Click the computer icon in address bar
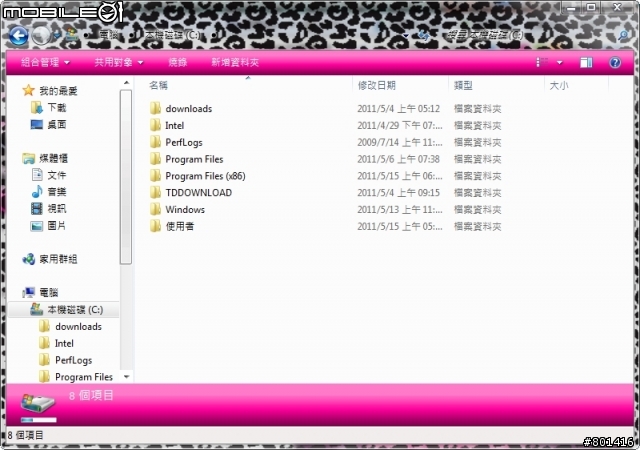This screenshot has height=450, width=640. 72,36
